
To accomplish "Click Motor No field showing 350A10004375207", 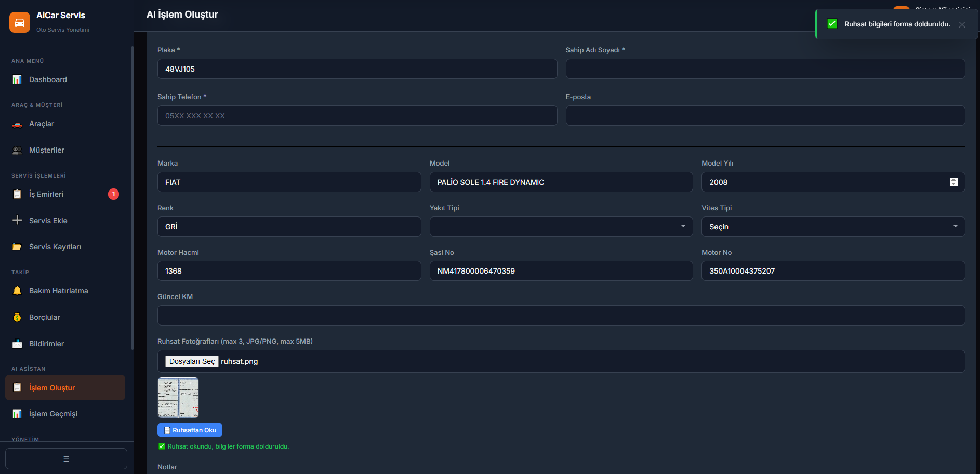I will point(833,270).
